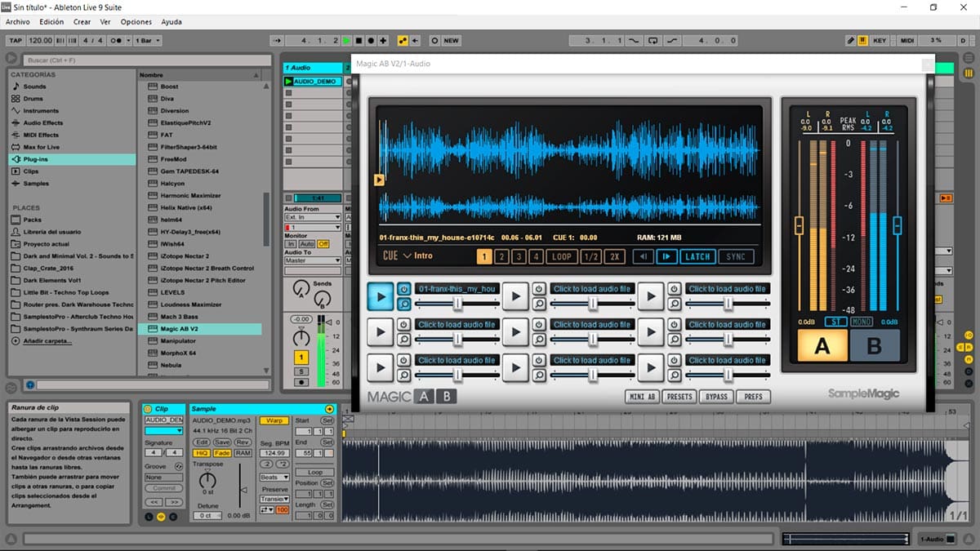This screenshot has height=551, width=980.
Task: Adjust the A level fader
Action: coord(799,224)
